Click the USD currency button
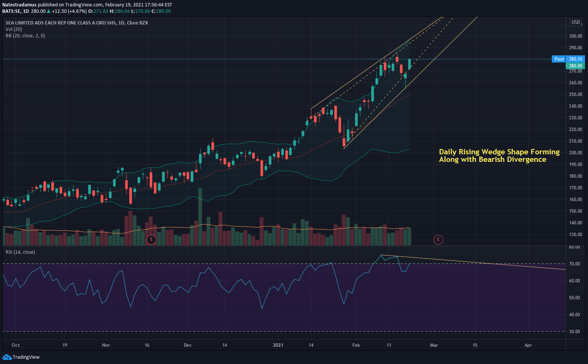The image size is (588, 364). tap(576, 22)
